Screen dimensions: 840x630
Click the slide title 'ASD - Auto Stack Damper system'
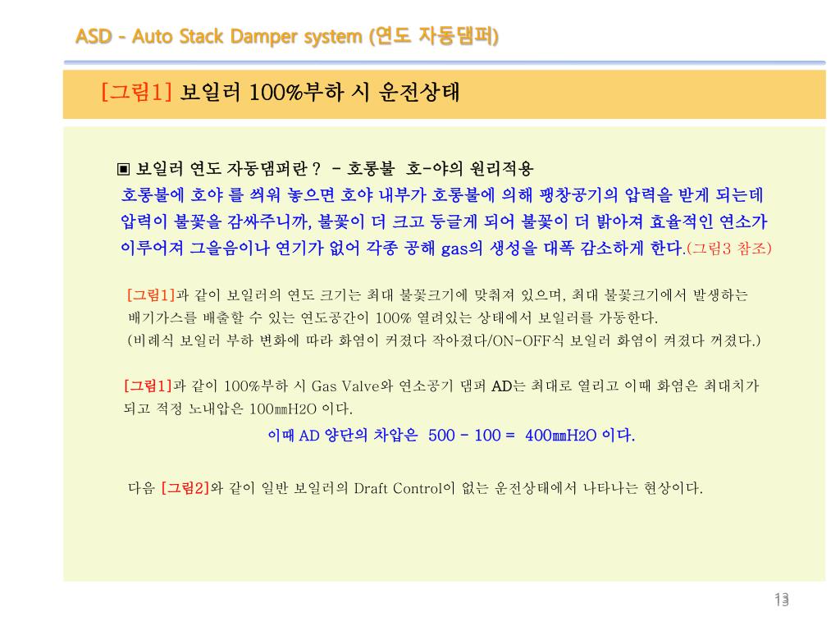[286, 36]
